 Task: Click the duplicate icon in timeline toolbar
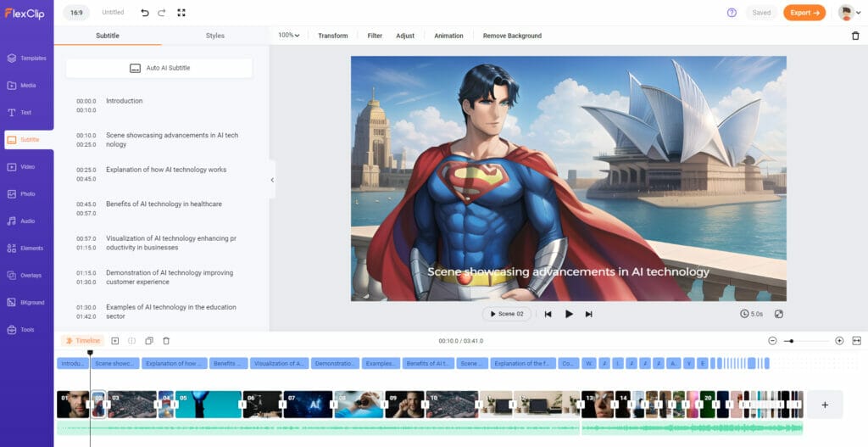pyautogui.click(x=149, y=341)
